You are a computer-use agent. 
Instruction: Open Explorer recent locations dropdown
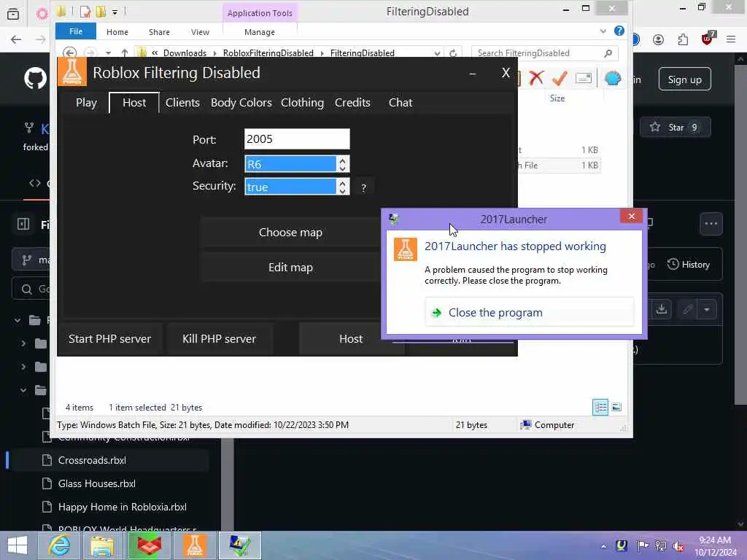point(108,52)
